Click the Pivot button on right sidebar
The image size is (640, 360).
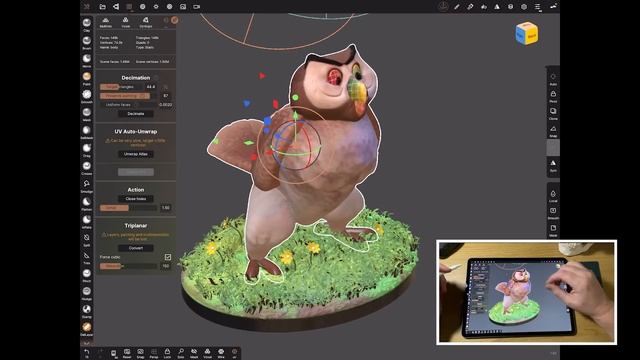tap(553, 97)
